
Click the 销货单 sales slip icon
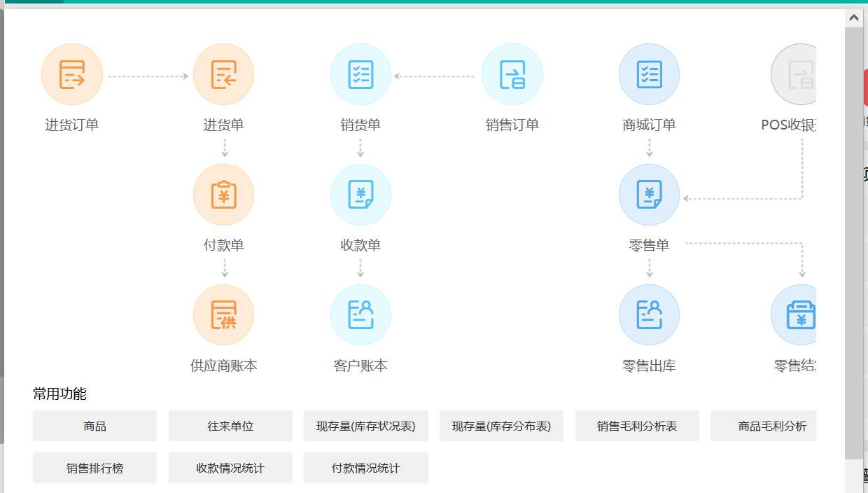click(360, 74)
